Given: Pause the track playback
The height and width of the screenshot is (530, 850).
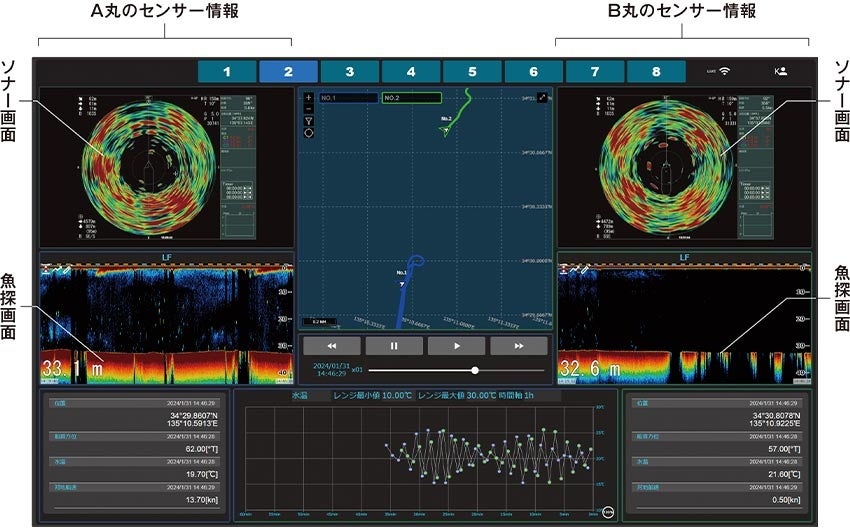Looking at the screenshot, I should point(394,345).
